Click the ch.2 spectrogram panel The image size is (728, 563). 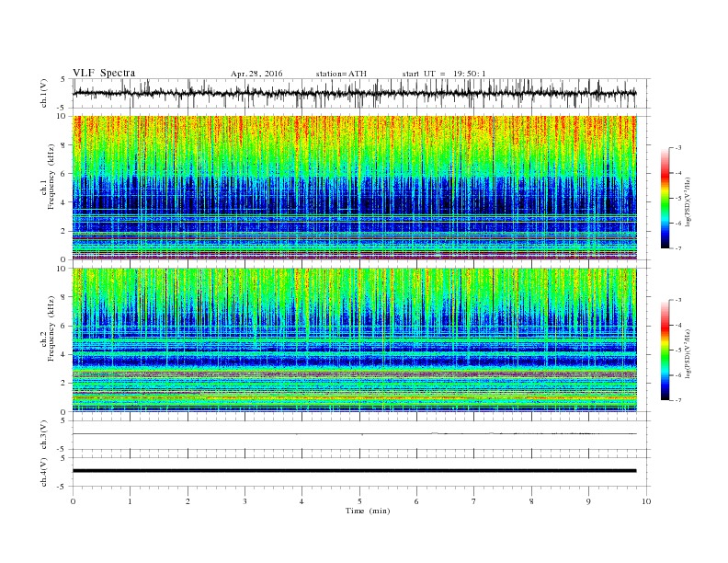click(355, 340)
